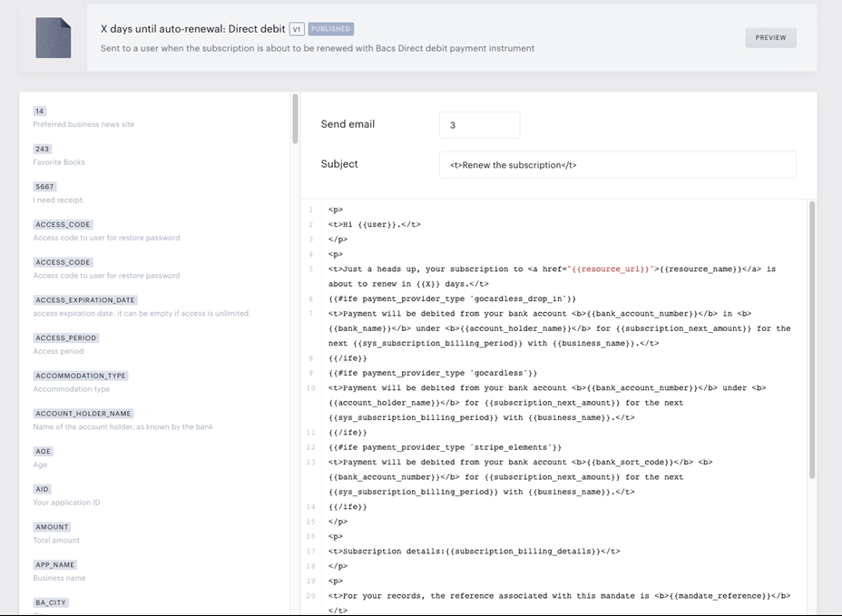The width and height of the screenshot is (842, 616).
Task: Open the template PREVIEW
Action: point(770,37)
